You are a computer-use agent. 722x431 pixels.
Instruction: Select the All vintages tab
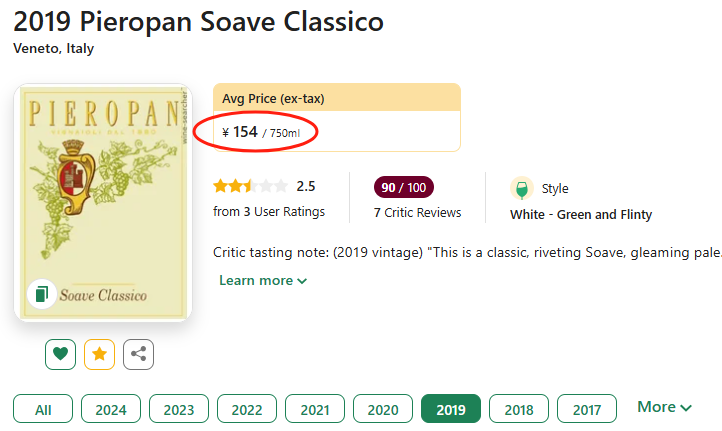click(x=43, y=409)
